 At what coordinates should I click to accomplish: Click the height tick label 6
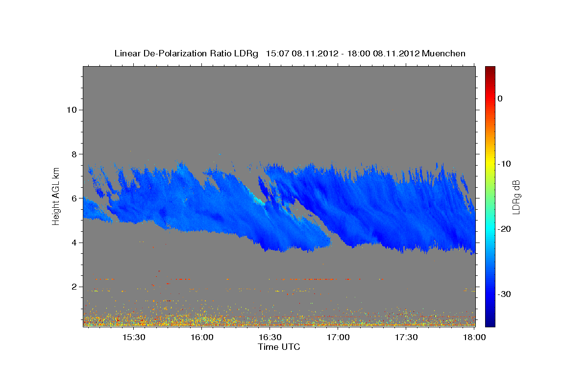point(73,198)
